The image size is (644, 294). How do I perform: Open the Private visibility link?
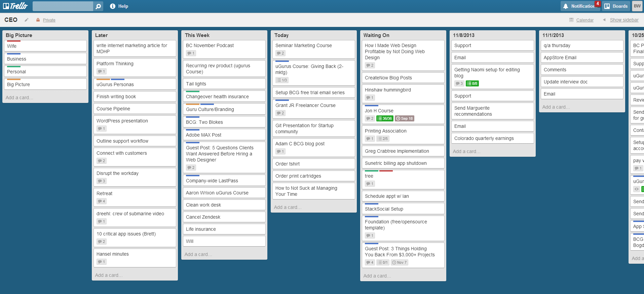(x=49, y=20)
